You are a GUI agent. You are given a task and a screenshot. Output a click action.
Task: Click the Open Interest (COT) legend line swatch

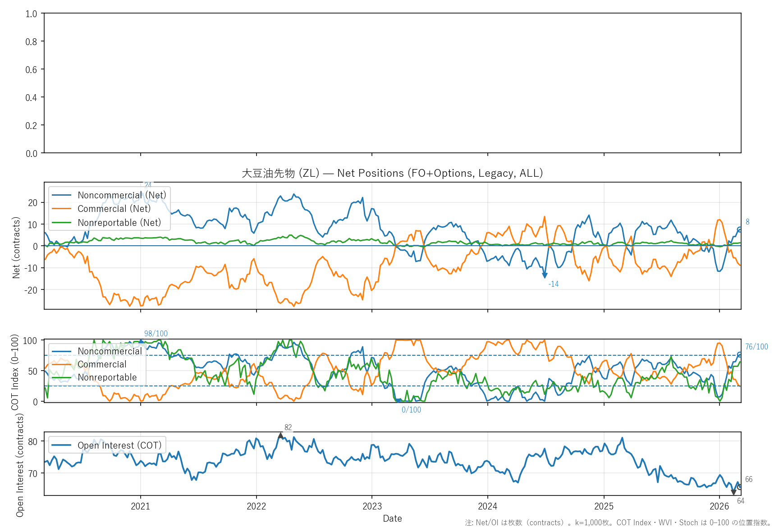point(62,445)
